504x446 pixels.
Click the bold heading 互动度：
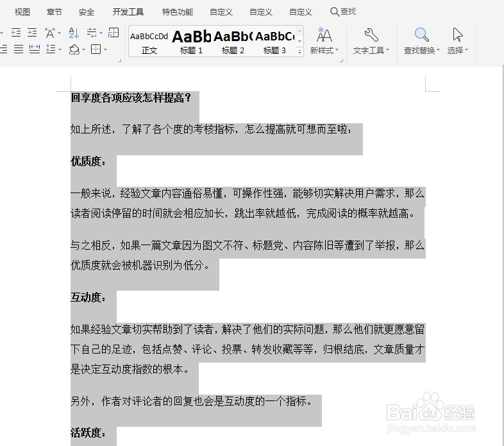[88, 297]
